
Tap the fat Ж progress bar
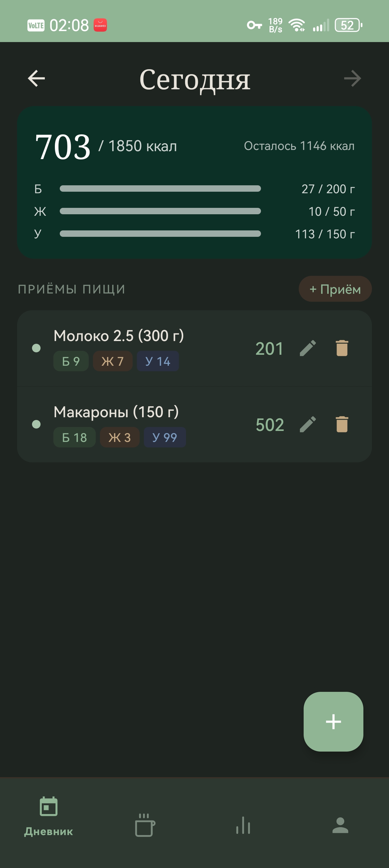(160, 211)
